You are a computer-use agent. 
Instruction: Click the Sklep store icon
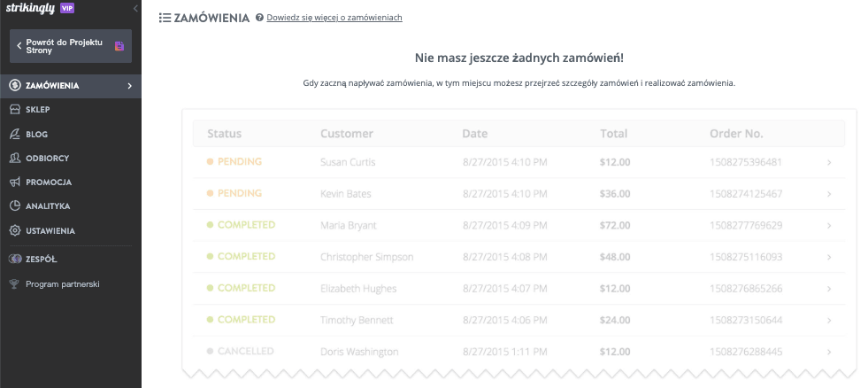coord(15,110)
